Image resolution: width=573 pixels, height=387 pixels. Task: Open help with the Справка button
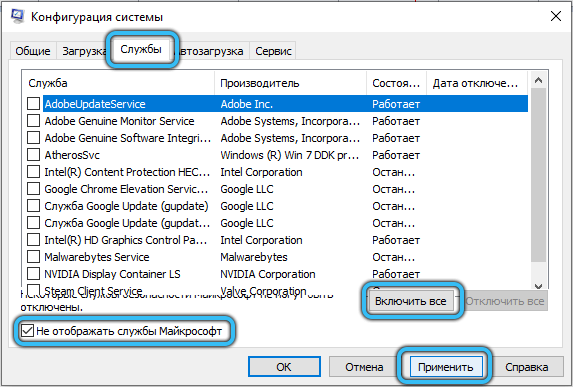click(x=527, y=367)
